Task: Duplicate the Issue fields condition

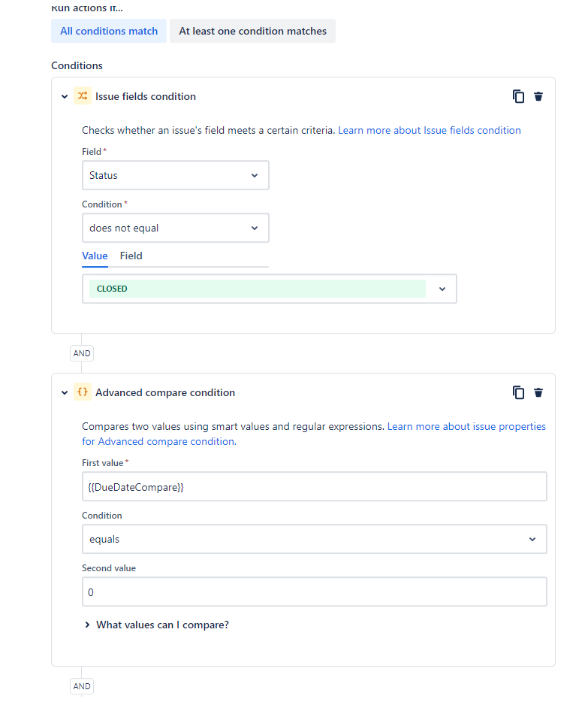Action: (518, 96)
